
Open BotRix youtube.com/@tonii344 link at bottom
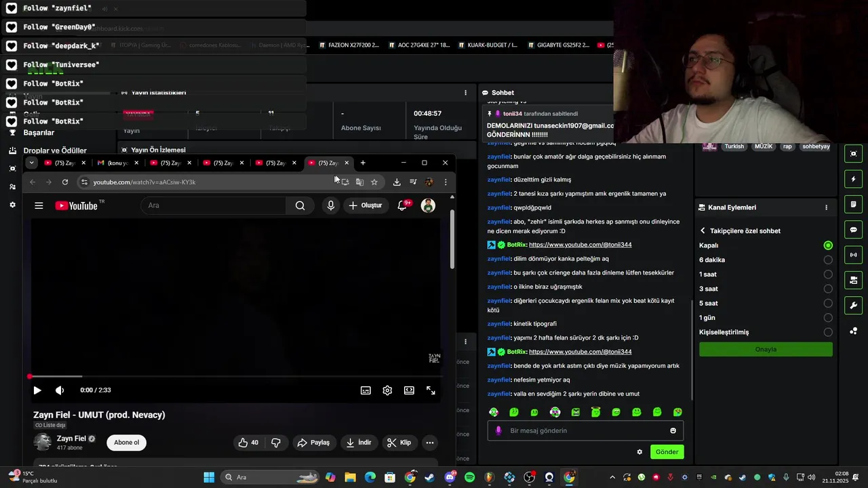point(580,352)
